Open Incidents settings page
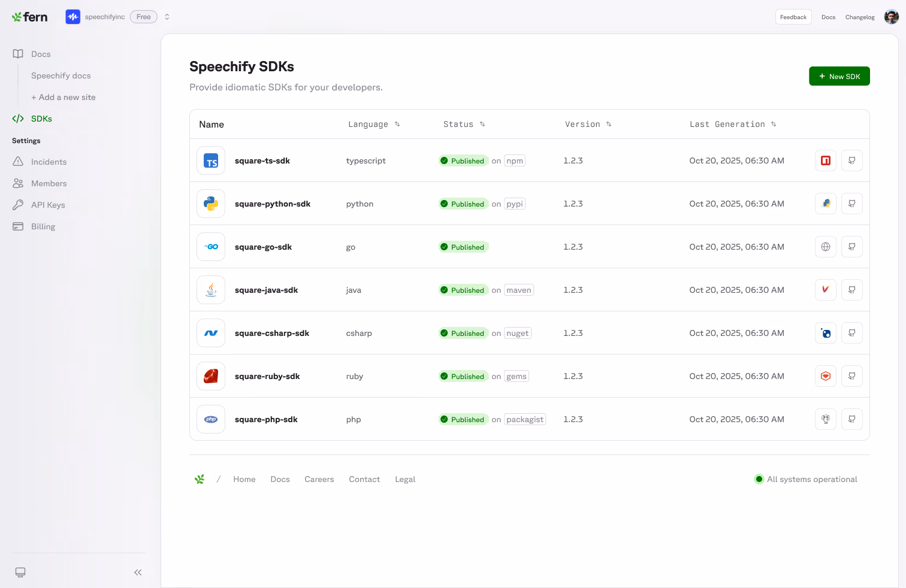The image size is (906, 588). pos(49,162)
